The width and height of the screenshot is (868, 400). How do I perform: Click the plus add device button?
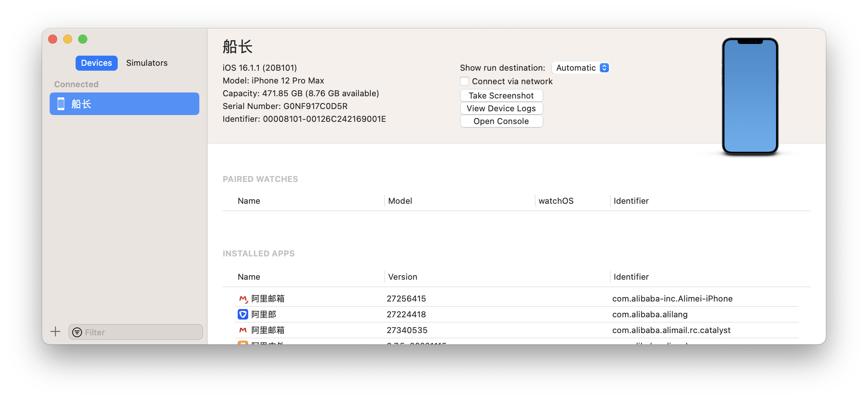55,332
